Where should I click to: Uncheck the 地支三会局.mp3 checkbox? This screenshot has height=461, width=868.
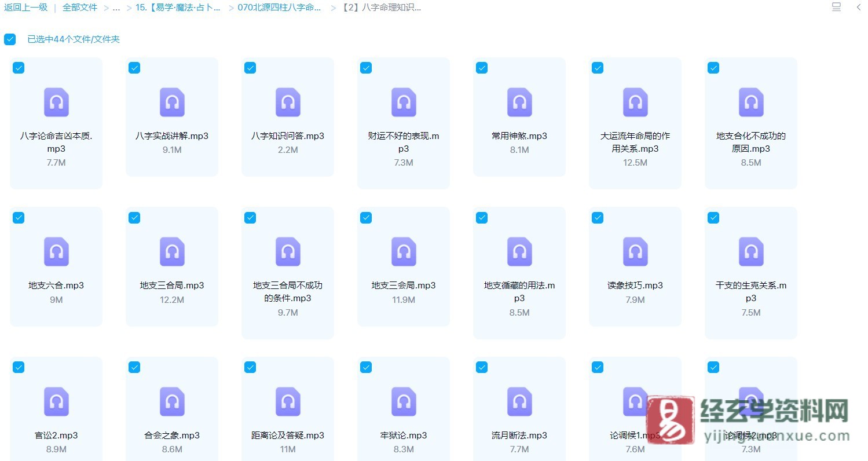(x=366, y=217)
